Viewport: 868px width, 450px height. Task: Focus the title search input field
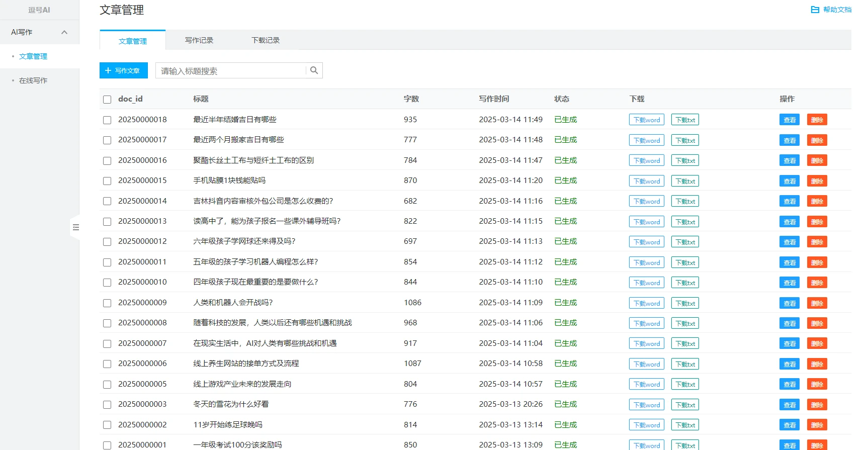tap(231, 71)
